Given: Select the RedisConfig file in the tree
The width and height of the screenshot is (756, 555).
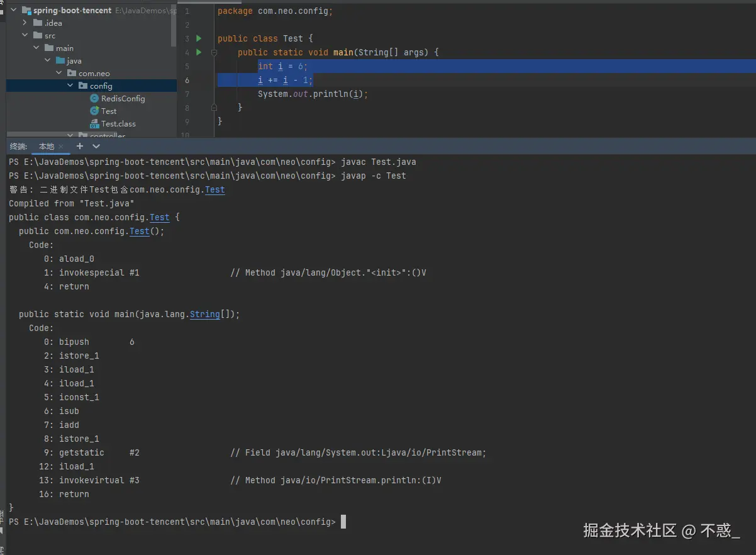Looking at the screenshot, I should tap(123, 98).
